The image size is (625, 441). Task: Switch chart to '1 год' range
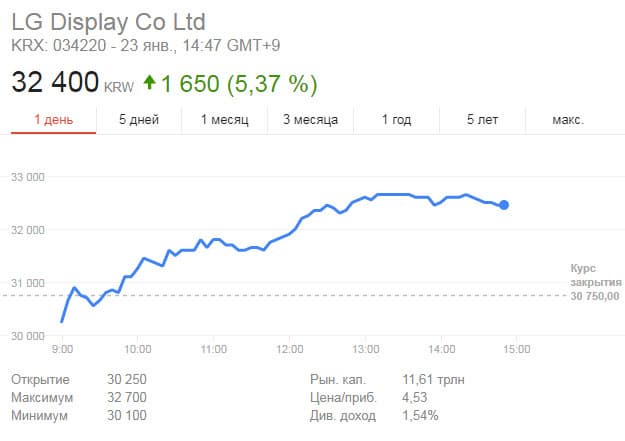396,120
